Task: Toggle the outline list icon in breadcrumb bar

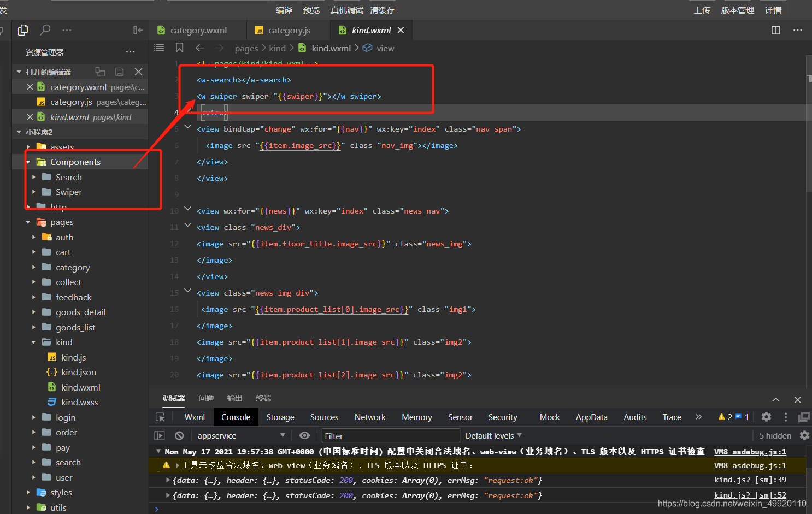Action: pos(159,48)
